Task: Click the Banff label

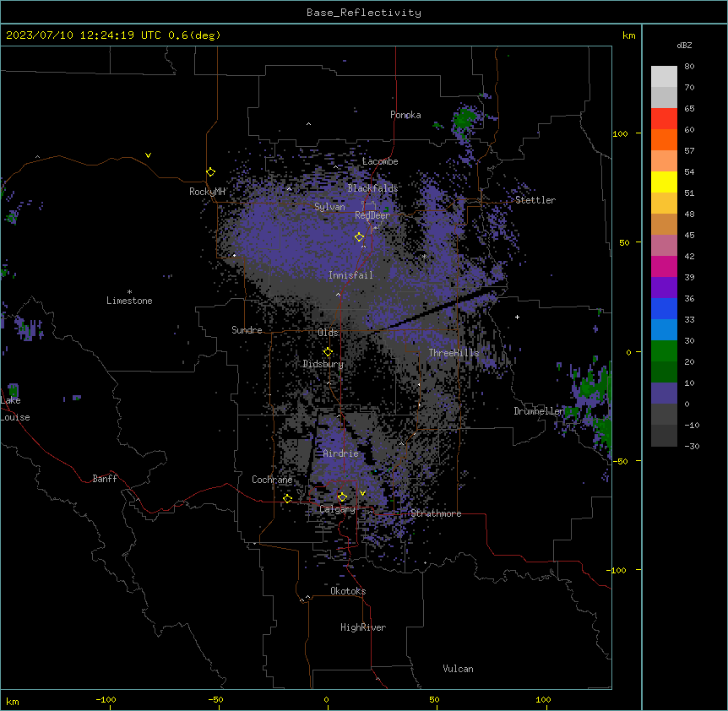Action: pos(105,479)
